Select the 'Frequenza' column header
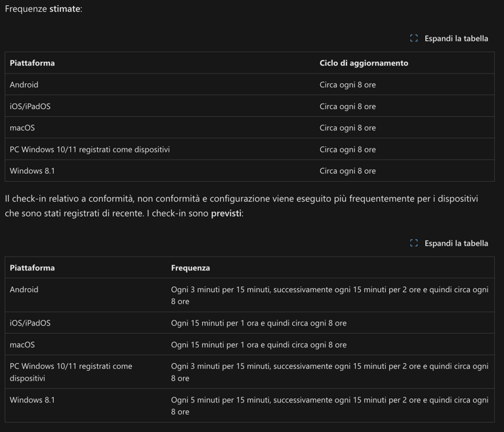Image resolution: width=504 pixels, height=432 pixels. click(x=190, y=268)
